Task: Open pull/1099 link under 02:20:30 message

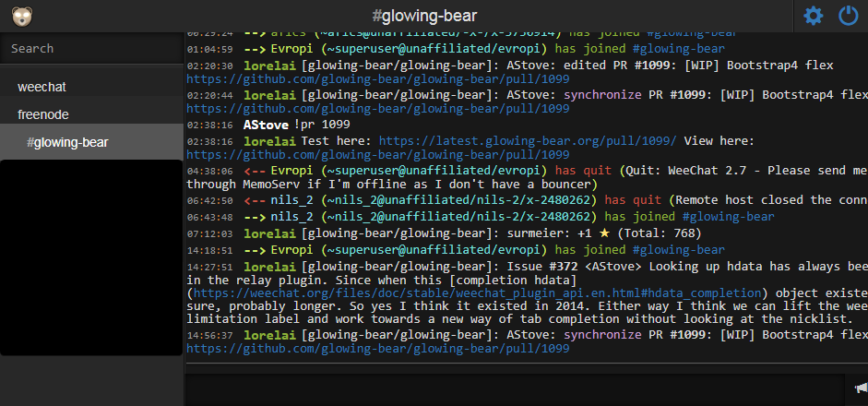Action: [x=377, y=79]
